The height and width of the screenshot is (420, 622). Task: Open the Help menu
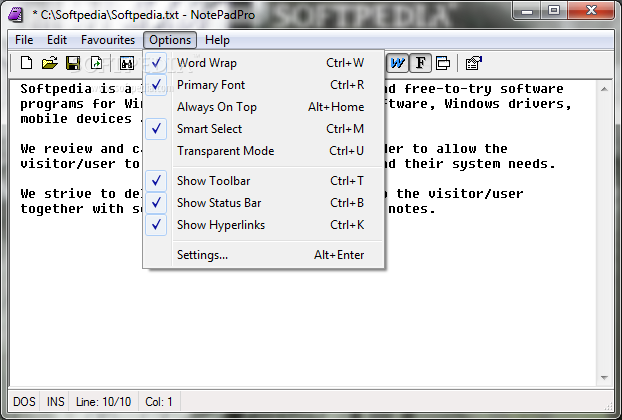click(x=217, y=40)
